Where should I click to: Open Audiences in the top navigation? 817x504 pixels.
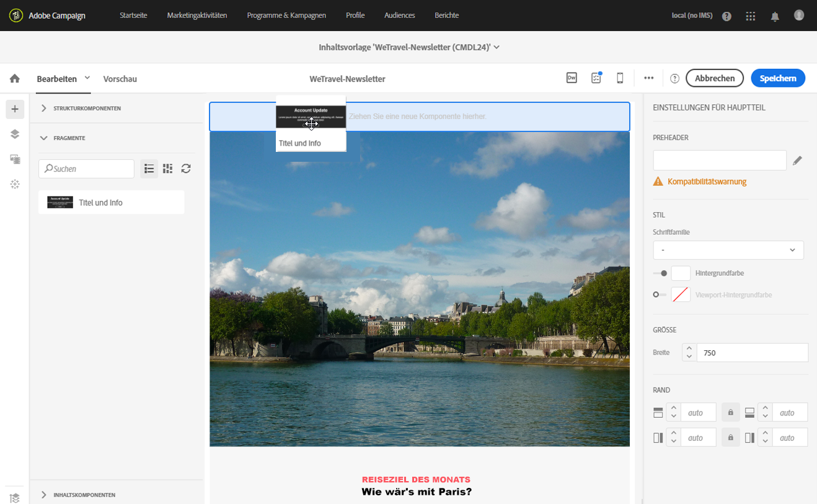click(400, 15)
